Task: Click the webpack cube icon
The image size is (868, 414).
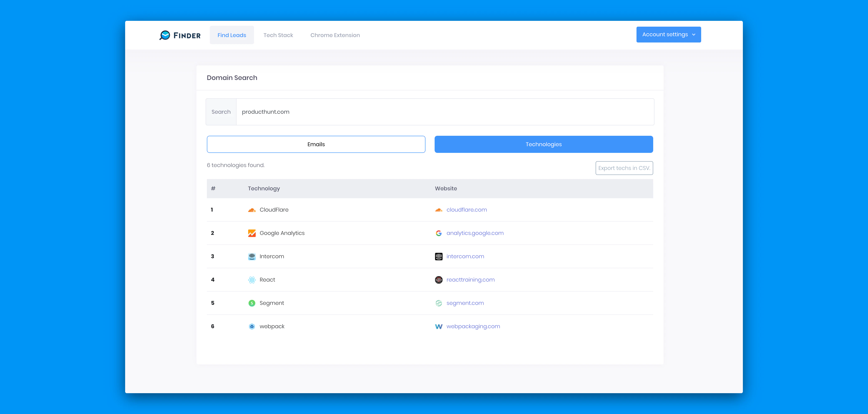Action: pyautogui.click(x=252, y=327)
